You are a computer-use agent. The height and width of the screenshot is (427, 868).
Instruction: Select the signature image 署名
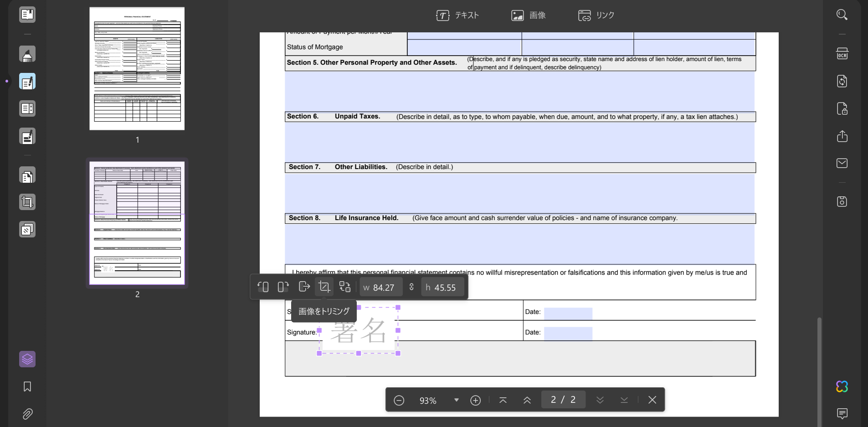tap(359, 330)
